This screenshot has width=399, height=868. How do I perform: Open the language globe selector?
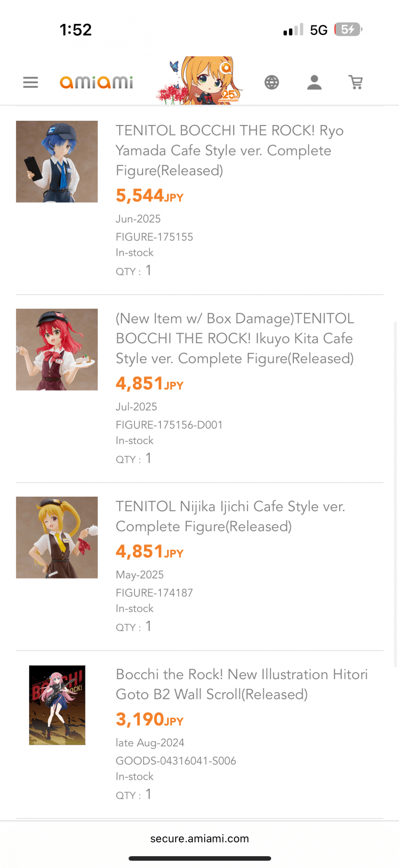tap(271, 82)
